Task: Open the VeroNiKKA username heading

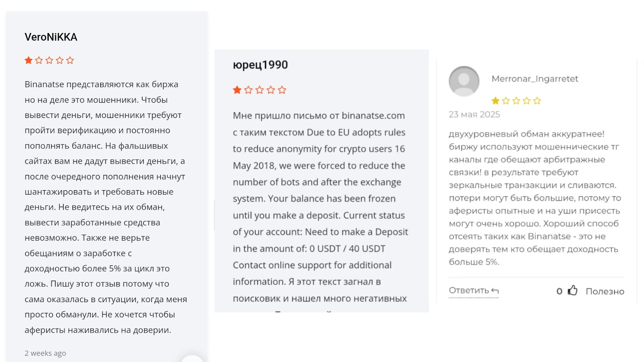Action: pyautogui.click(x=51, y=37)
